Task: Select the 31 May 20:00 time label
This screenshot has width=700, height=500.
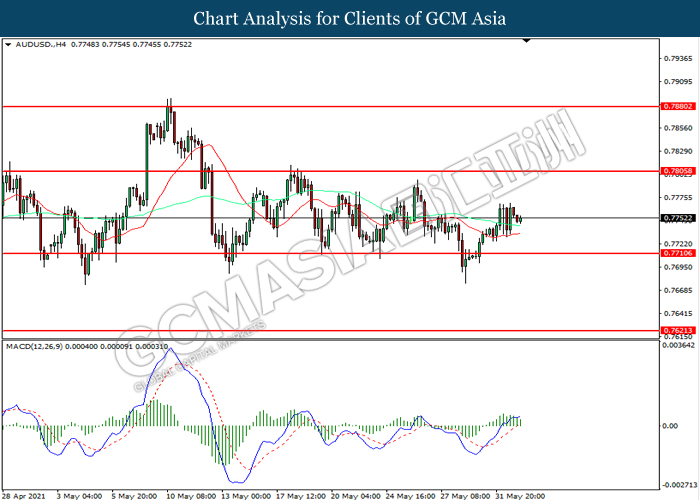Action: pyautogui.click(x=520, y=496)
